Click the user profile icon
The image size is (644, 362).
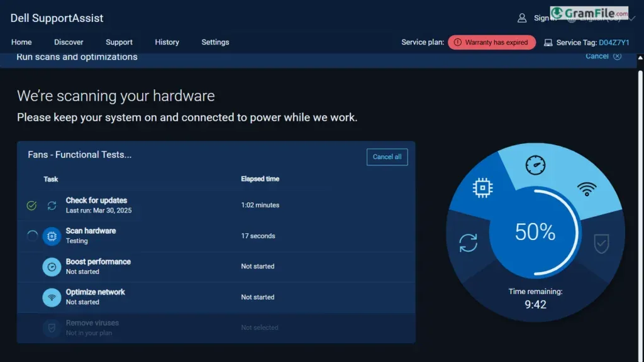[522, 18]
